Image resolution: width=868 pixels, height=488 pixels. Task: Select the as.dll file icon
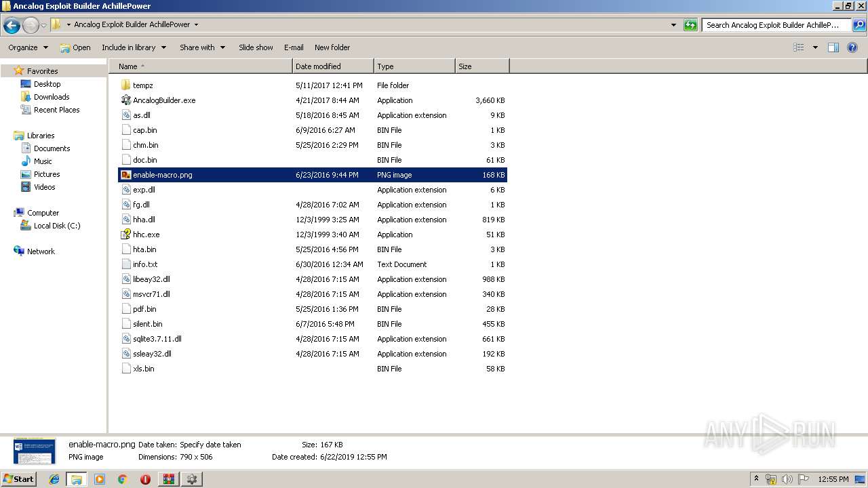(x=125, y=115)
